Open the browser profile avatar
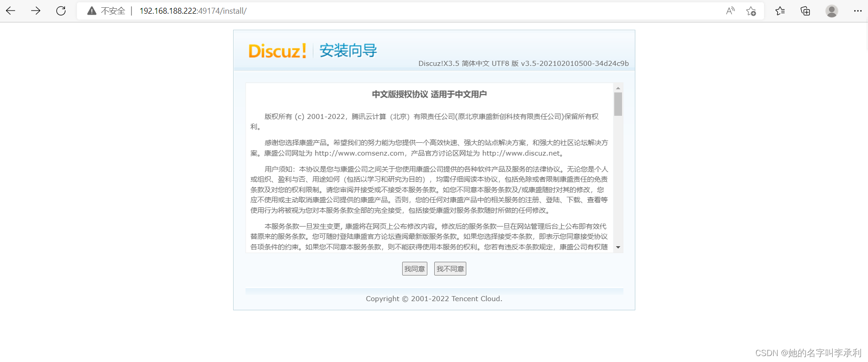Screen dimensions: 868x362 [x=832, y=11]
